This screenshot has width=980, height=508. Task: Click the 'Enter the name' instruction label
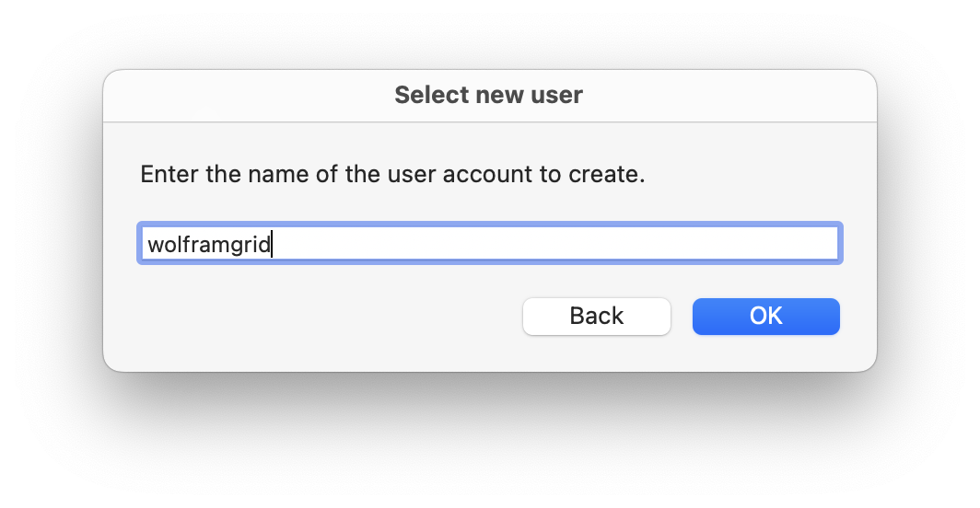coord(391,174)
